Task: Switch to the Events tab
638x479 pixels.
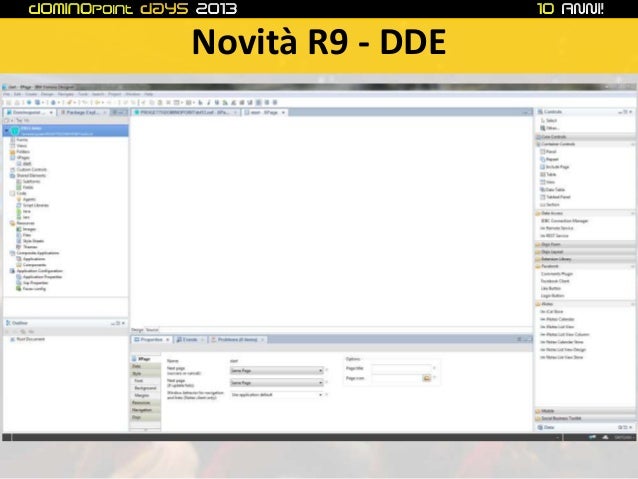Action: pyautogui.click(x=190, y=339)
